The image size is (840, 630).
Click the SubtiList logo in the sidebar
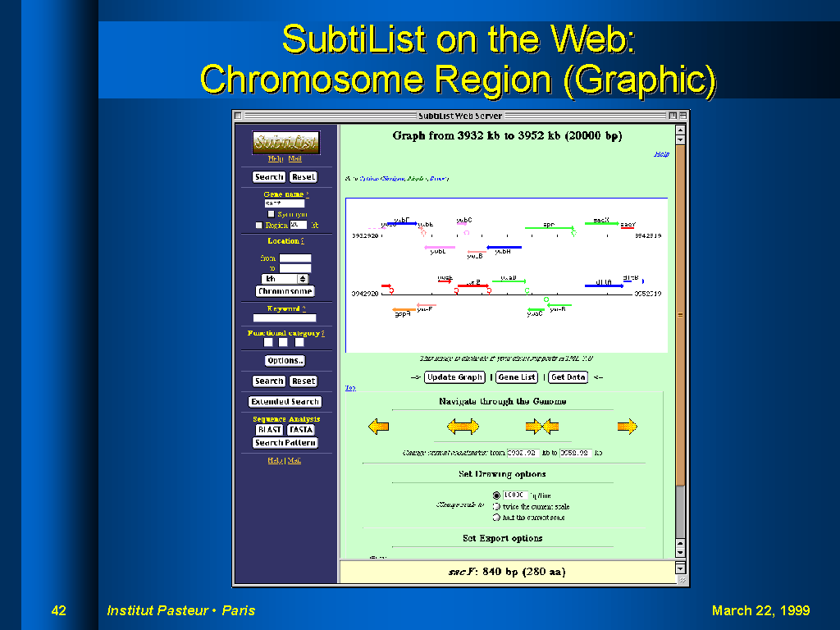285,142
